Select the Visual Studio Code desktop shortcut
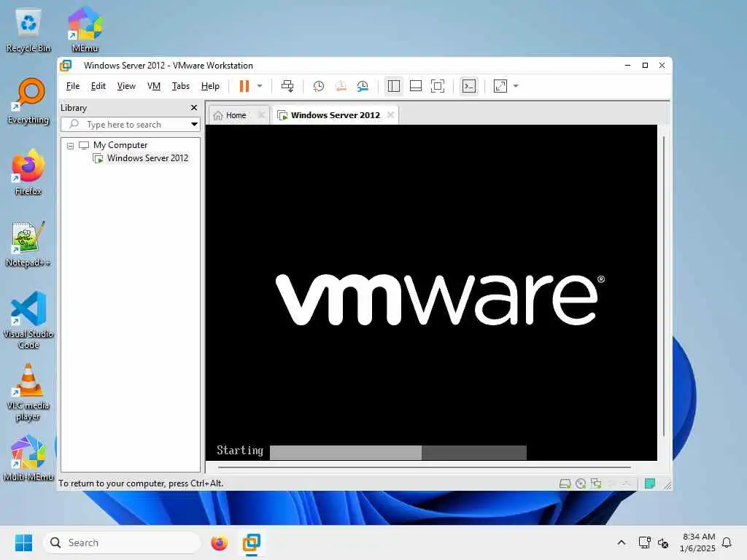747x560 pixels. (28, 320)
